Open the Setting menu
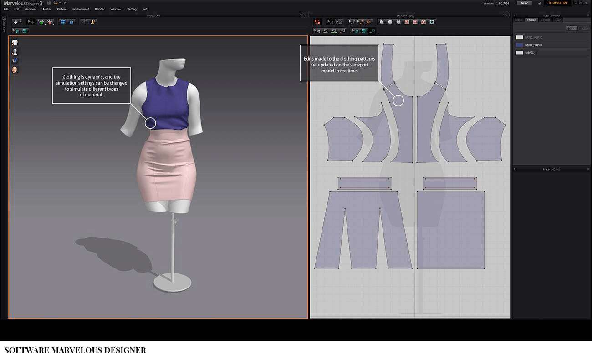This screenshot has height=364, width=592. point(132,9)
